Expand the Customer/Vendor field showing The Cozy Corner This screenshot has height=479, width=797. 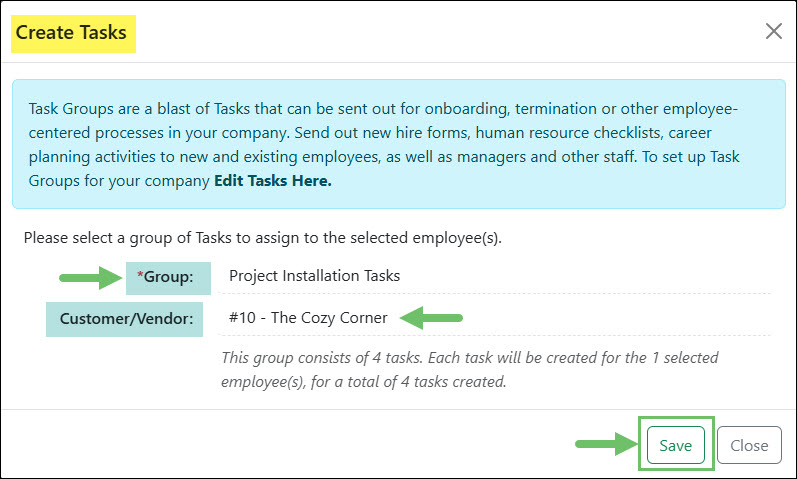tap(494, 318)
